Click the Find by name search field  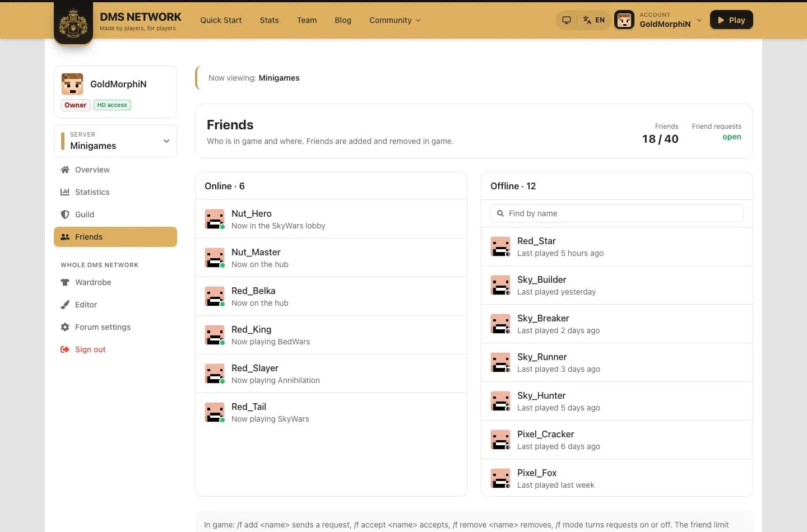coord(617,213)
